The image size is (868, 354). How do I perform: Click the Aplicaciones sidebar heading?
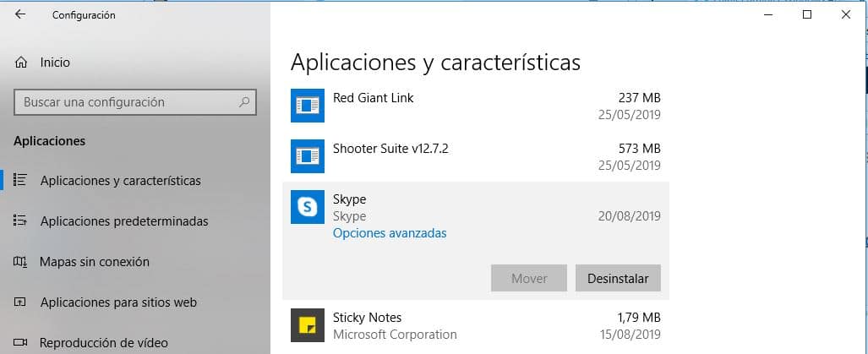[49, 141]
